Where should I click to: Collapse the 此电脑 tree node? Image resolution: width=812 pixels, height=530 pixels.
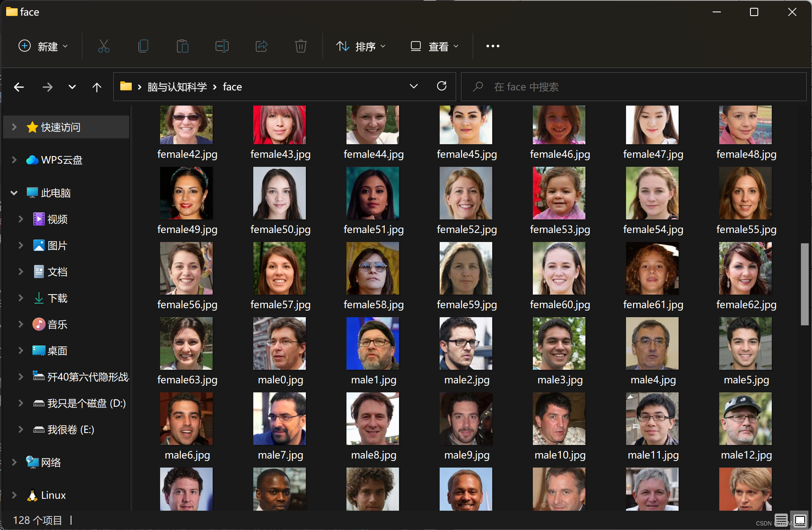coord(14,193)
